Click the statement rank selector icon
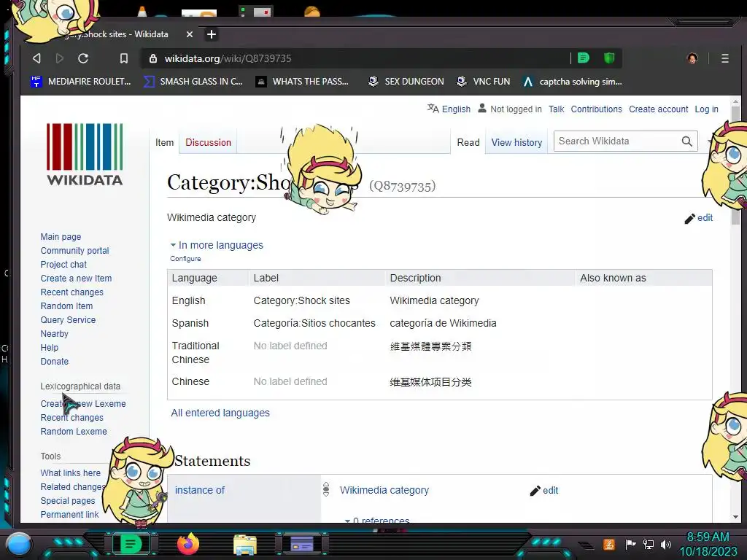The height and width of the screenshot is (560, 747). (x=326, y=489)
